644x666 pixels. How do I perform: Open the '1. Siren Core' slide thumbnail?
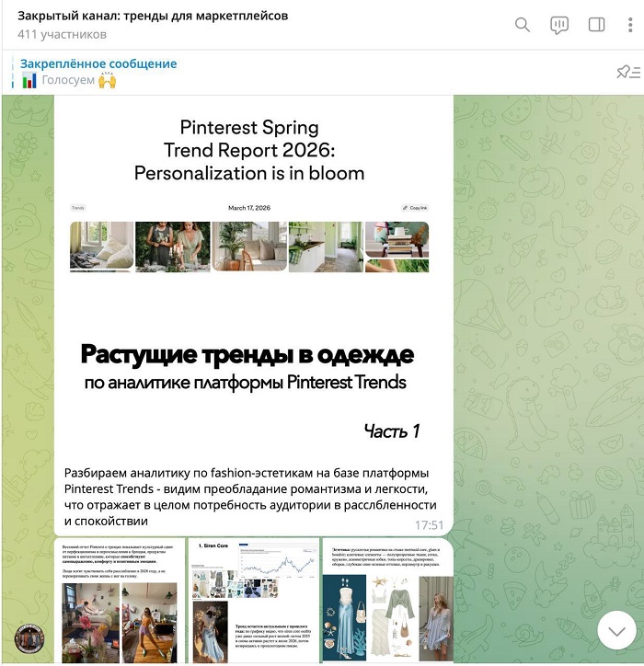click(x=254, y=601)
